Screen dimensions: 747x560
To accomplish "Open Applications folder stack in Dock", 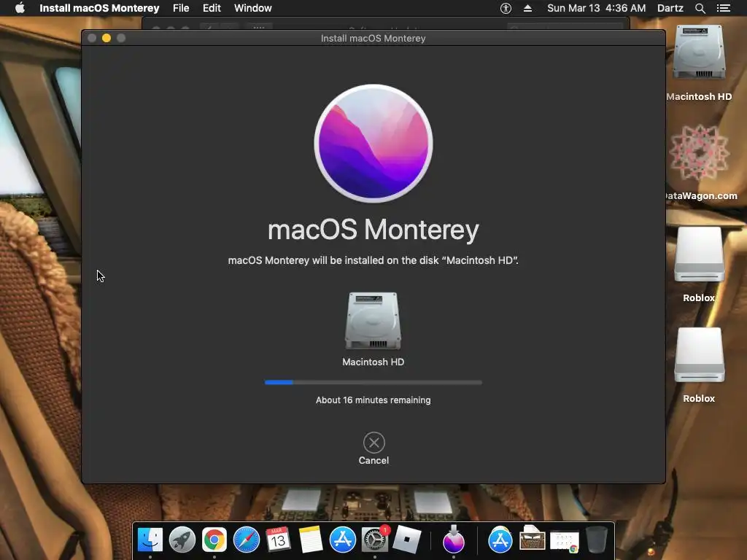I will pos(500,540).
